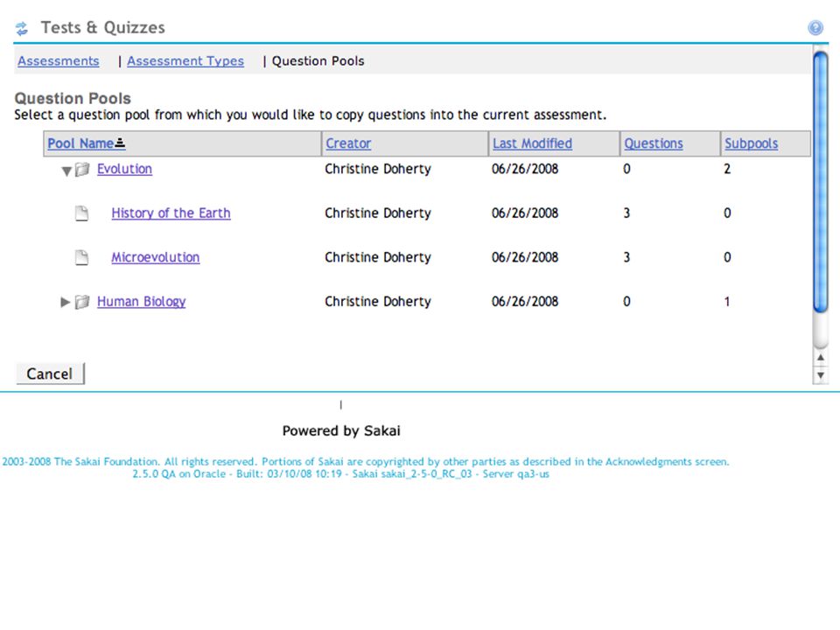The width and height of the screenshot is (840, 630).
Task: Click the History of the Earth document icon
Action: coord(81,213)
